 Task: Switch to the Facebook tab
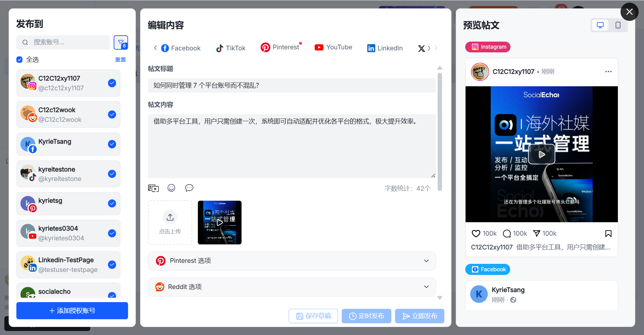point(181,48)
